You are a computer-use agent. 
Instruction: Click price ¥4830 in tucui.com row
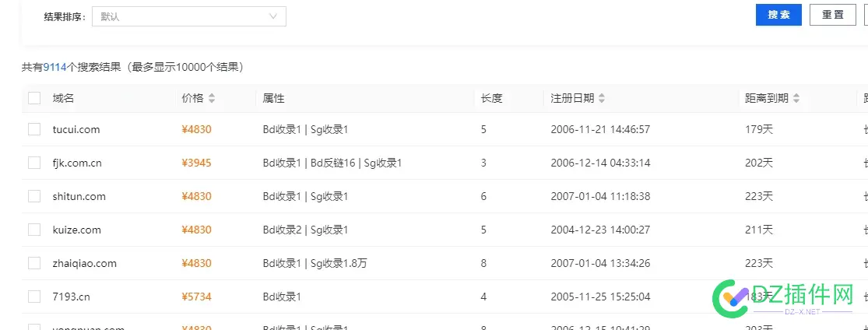196,129
